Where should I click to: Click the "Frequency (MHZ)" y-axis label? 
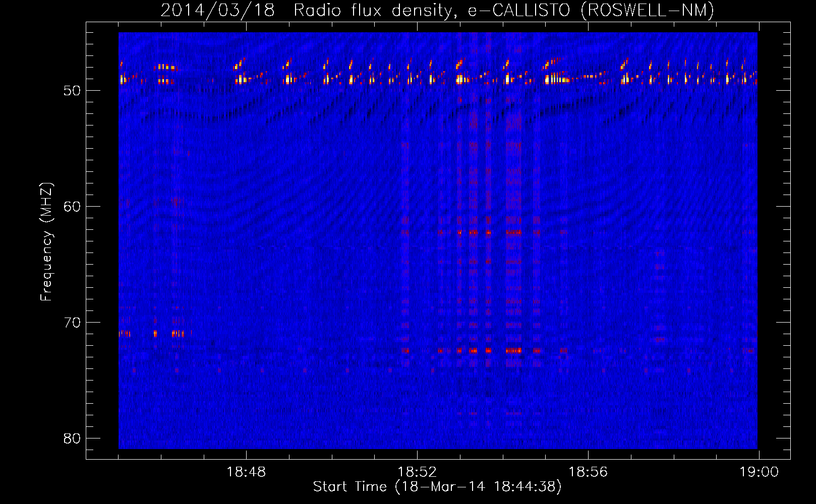click(x=46, y=242)
